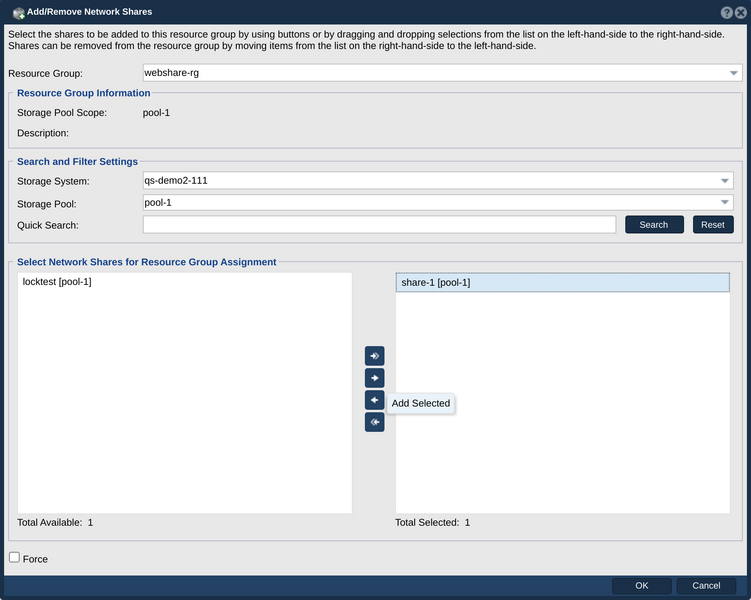Open help via the question mark icon
751x600 pixels.
[x=726, y=12]
